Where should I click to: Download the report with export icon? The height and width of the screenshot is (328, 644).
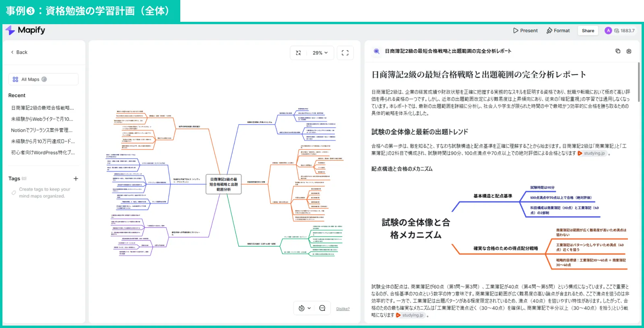click(x=629, y=51)
